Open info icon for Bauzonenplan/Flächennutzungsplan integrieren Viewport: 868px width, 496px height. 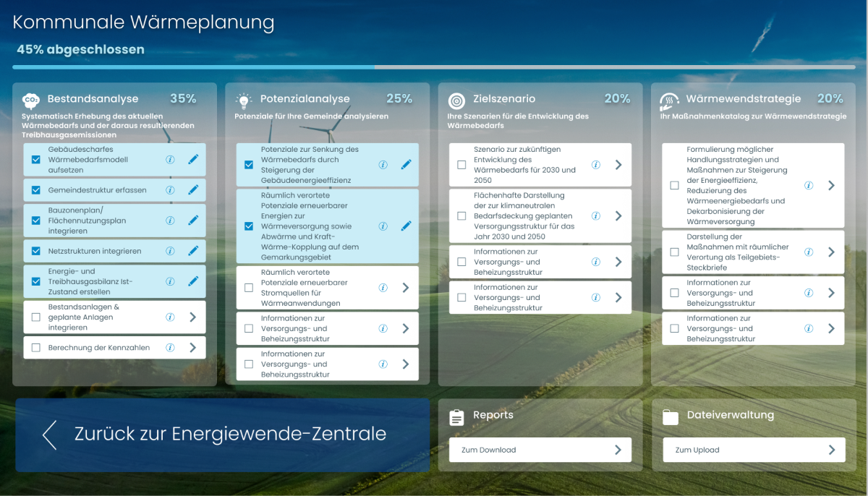pos(170,221)
